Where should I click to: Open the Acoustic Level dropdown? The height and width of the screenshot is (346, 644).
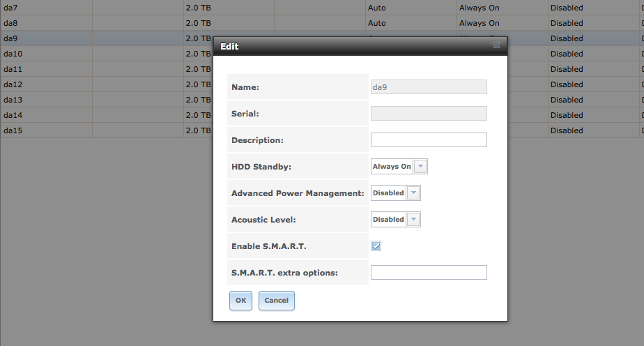point(413,220)
